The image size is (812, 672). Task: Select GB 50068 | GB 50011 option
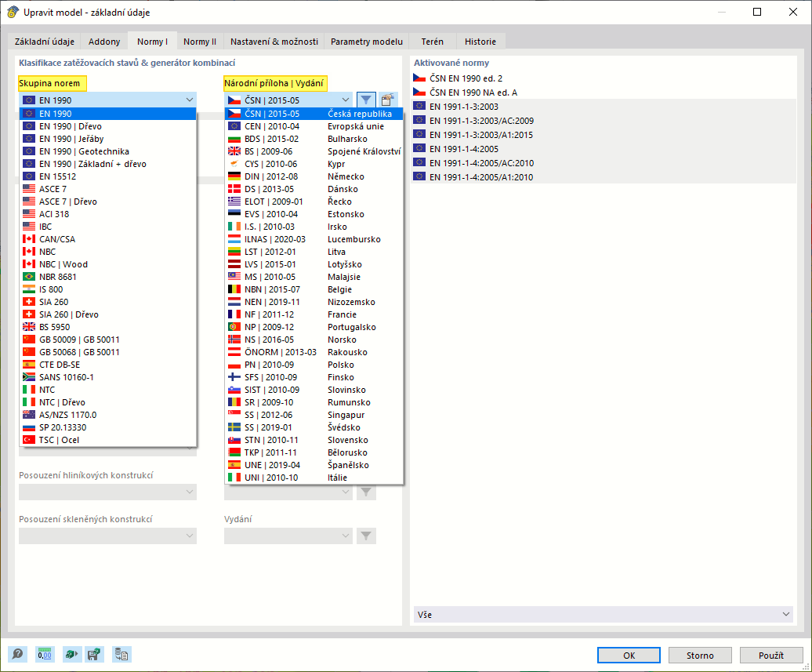click(x=107, y=352)
